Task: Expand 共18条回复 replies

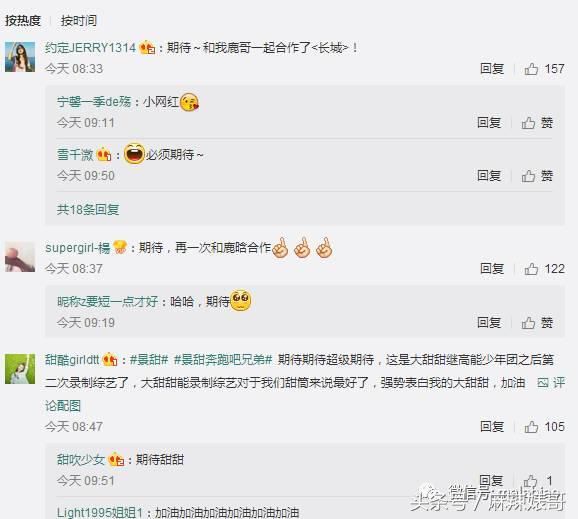Action: tap(88, 209)
